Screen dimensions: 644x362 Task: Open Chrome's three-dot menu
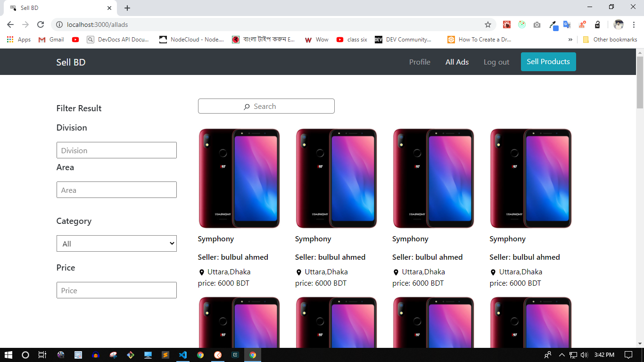634,25
